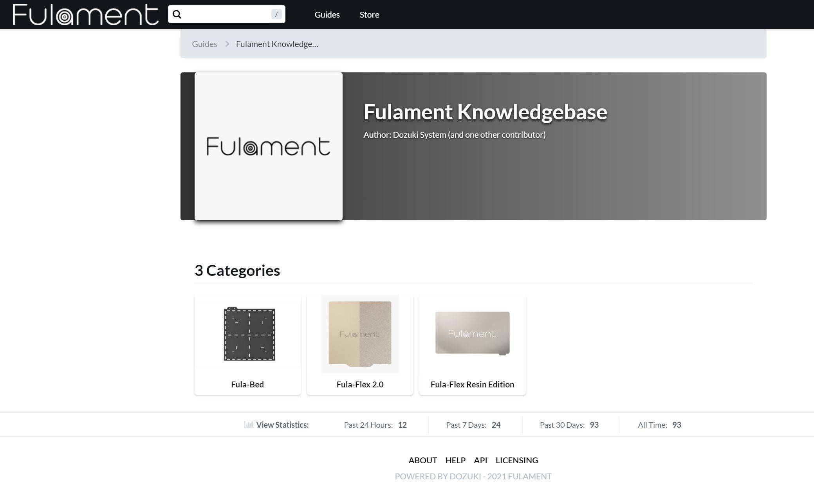This screenshot has width=814, height=504.
Task: Open the Fula-Flex 2.0 thumbnail image
Action: click(360, 334)
